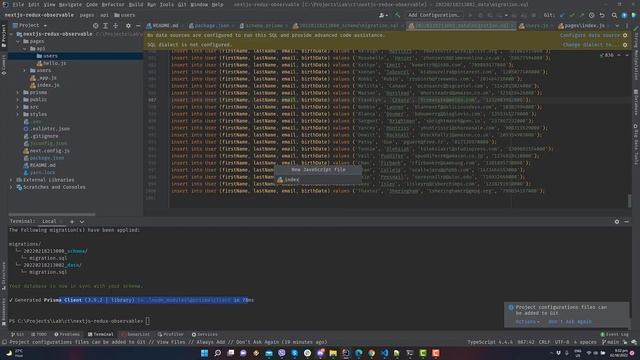640x360 pixels.
Task: Click Configure data source link
Action: tap(590, 36)
